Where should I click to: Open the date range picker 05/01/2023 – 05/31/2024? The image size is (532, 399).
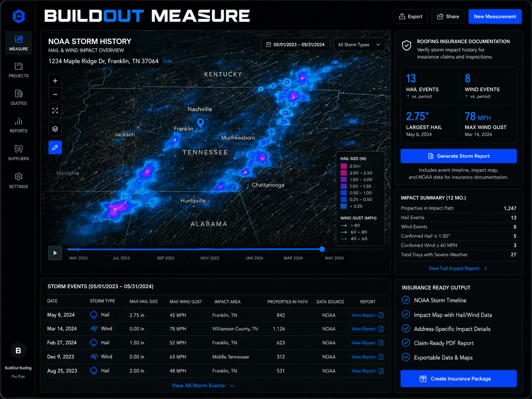click(x=295, y=44)
